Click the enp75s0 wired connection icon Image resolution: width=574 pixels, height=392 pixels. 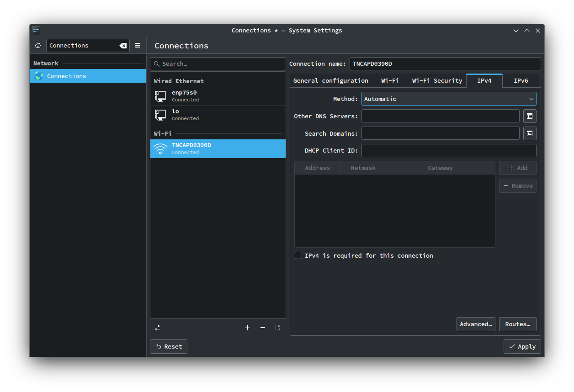tap(160, 96)
